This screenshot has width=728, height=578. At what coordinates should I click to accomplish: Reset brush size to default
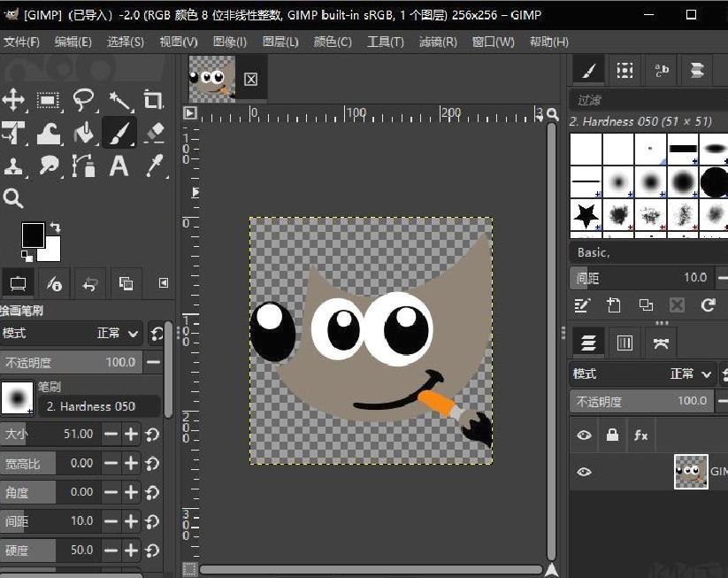pyautogui.click(x=152, y=435)
